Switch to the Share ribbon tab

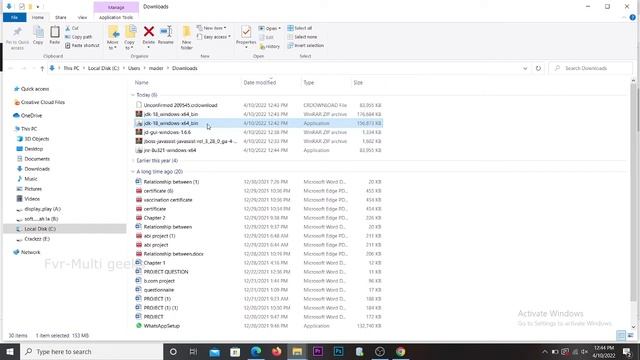[x=60, y=18]
